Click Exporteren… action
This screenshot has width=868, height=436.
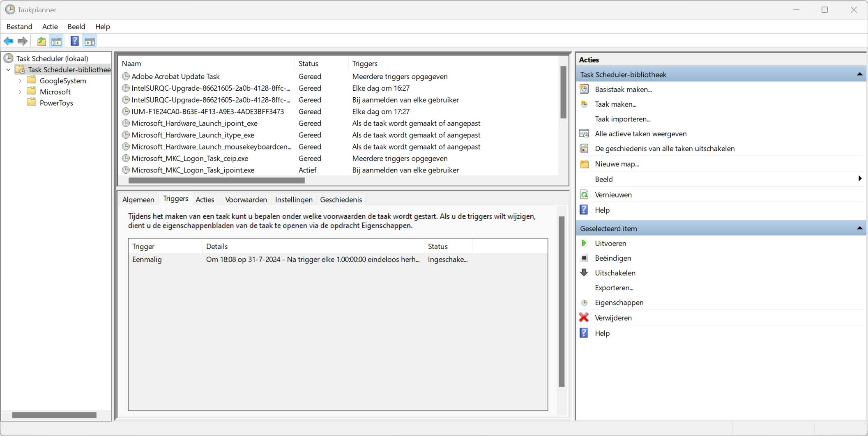(x=614, y=287)
